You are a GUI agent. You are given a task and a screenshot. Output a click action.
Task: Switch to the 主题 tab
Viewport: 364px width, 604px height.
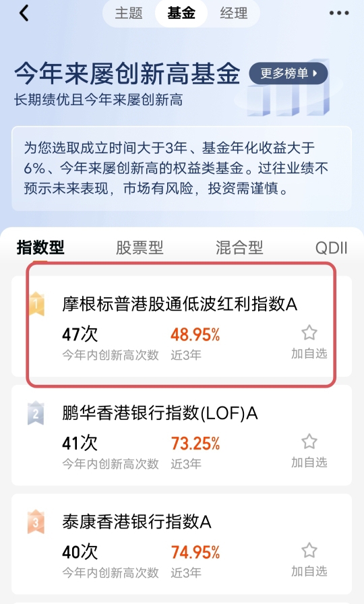click(x=129, y=13)
